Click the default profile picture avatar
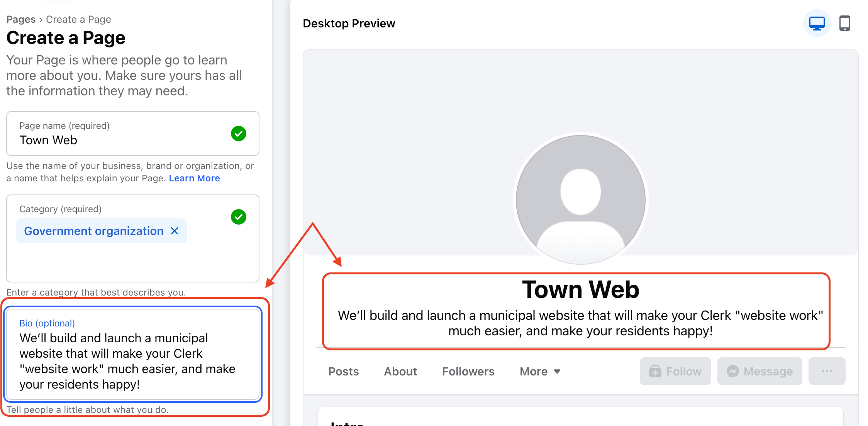This screenshot has width=868, height=426. 580,199
